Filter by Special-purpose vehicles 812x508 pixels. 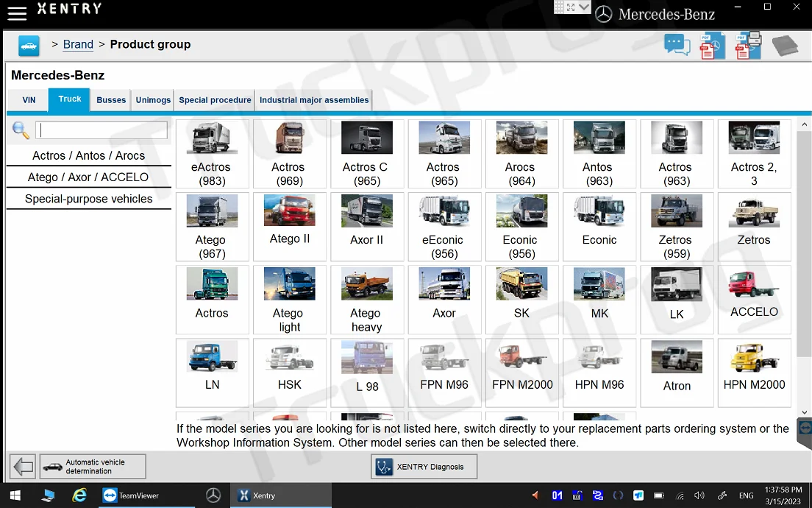(88, 199)
